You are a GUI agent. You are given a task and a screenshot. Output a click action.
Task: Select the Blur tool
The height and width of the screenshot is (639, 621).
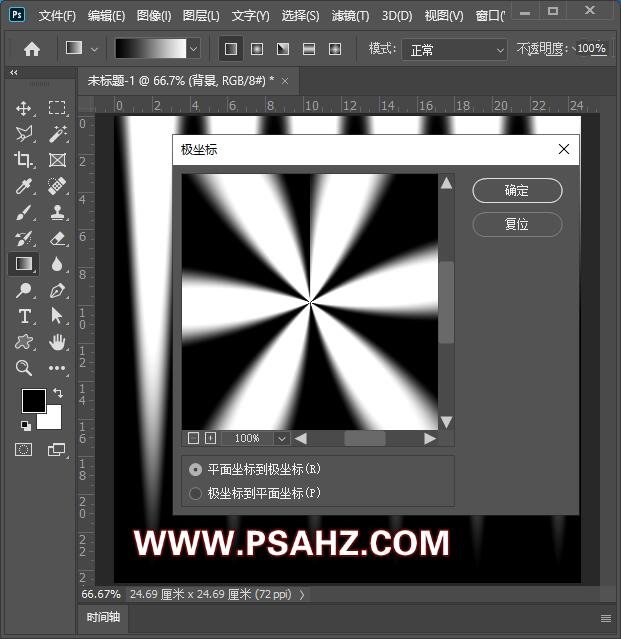click(x=57, y=264)
